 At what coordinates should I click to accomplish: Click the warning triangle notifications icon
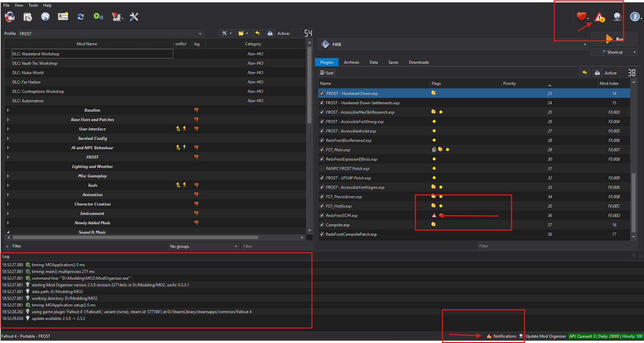tap(599, 17)
